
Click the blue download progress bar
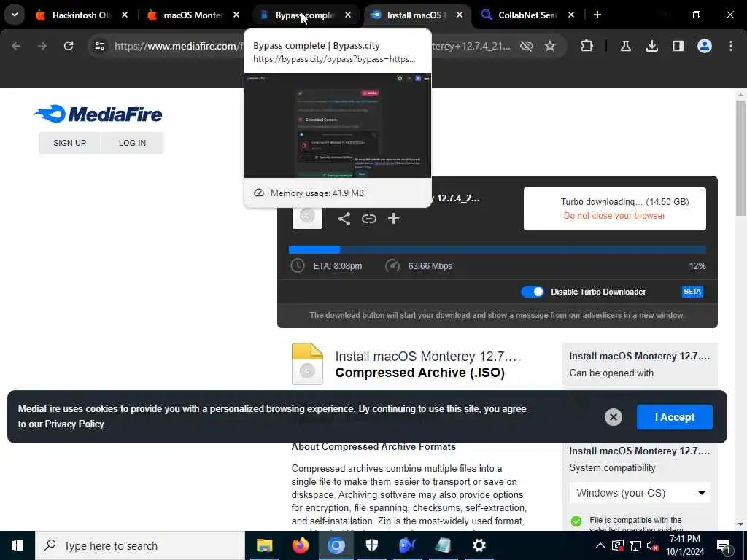[x=498, y=249]
